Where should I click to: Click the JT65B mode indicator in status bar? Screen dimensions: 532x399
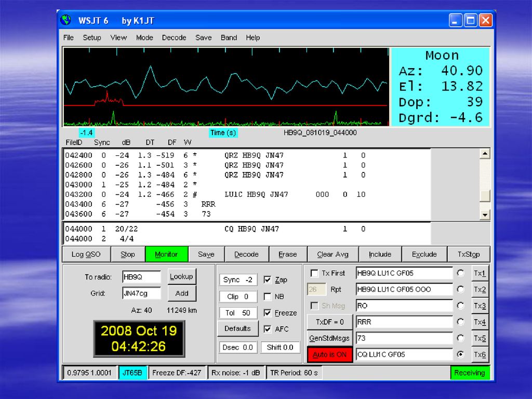132,373
